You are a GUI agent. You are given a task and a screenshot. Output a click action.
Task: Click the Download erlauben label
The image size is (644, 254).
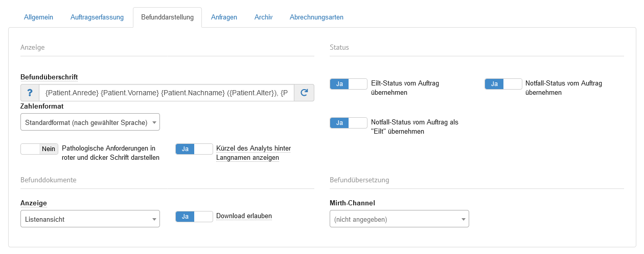pyautogui.click(x=244, y=216)
